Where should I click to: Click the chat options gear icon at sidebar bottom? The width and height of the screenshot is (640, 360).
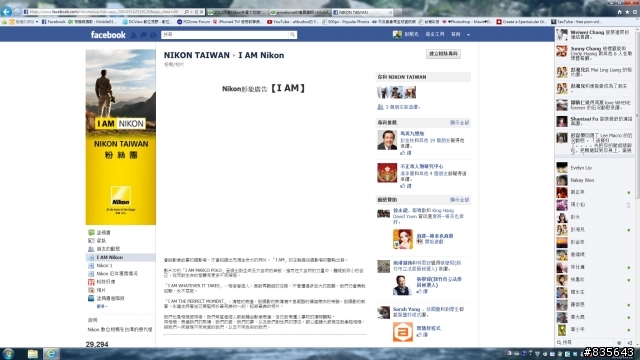pyautogui.click(x=619, y=343)
